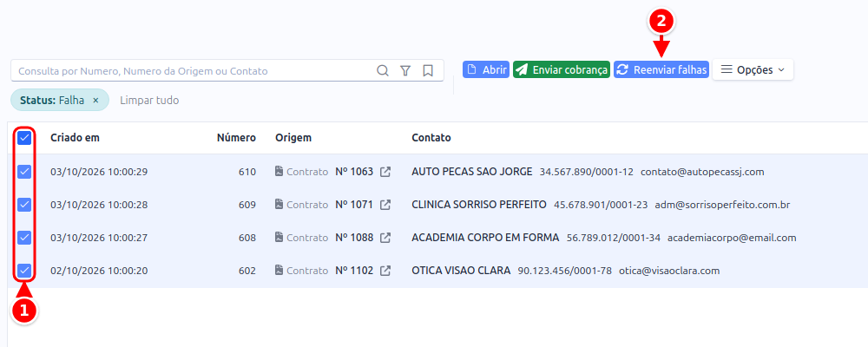Sort by the Número column header
868x347 pixels.
coord(236,138)
